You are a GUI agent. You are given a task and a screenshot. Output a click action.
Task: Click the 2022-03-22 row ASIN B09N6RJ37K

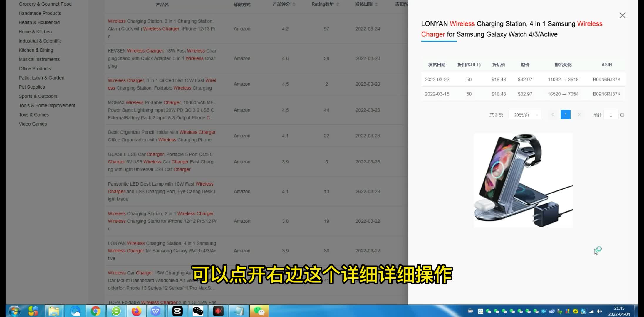(x=607, y=80)
